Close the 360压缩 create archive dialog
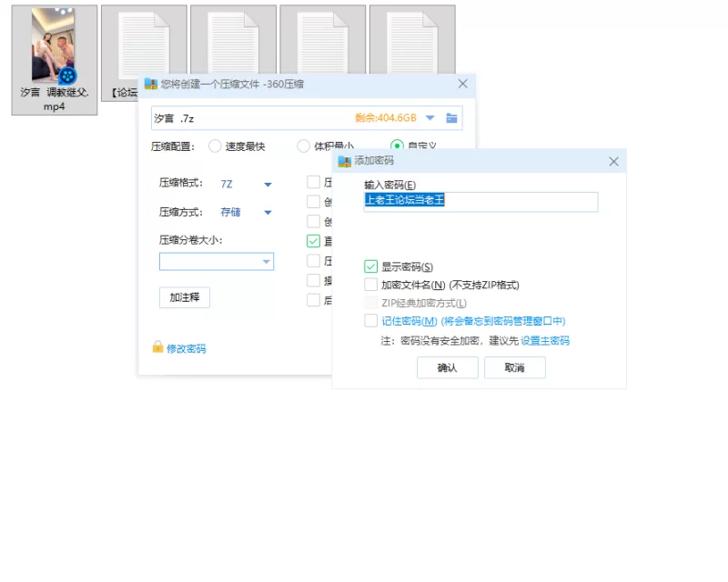This screenshot has width=728, height=582. (x=462, y=84)
